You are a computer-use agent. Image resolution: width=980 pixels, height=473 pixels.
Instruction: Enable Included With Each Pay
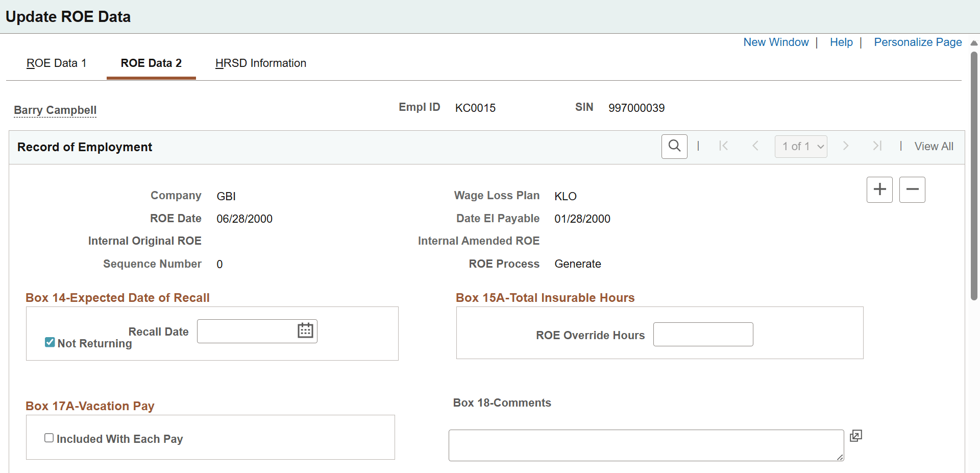point(49,438)
